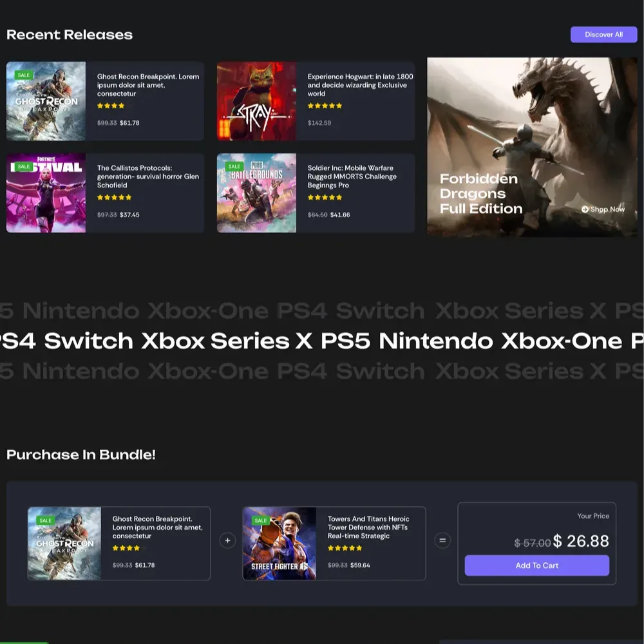Click the star rating under Soldier Inc listing
The width and height of the screenshot is (644, 644).
[x=325, y=198]
